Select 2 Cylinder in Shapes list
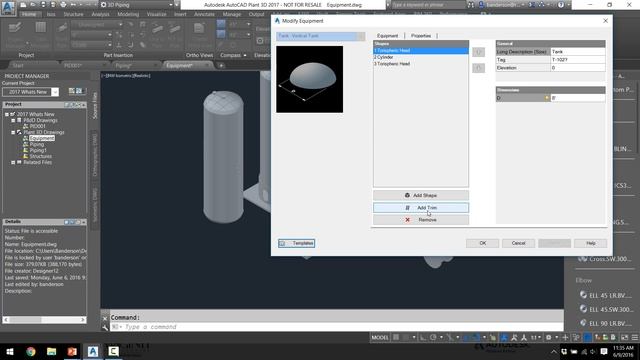This screenshot has width=640, height=360. [x=421, y=57]
